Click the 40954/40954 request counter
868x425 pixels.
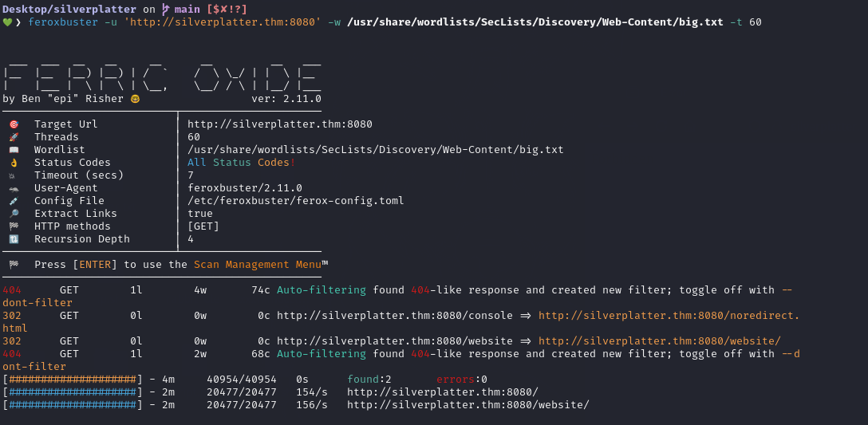[x=242, y=380]
